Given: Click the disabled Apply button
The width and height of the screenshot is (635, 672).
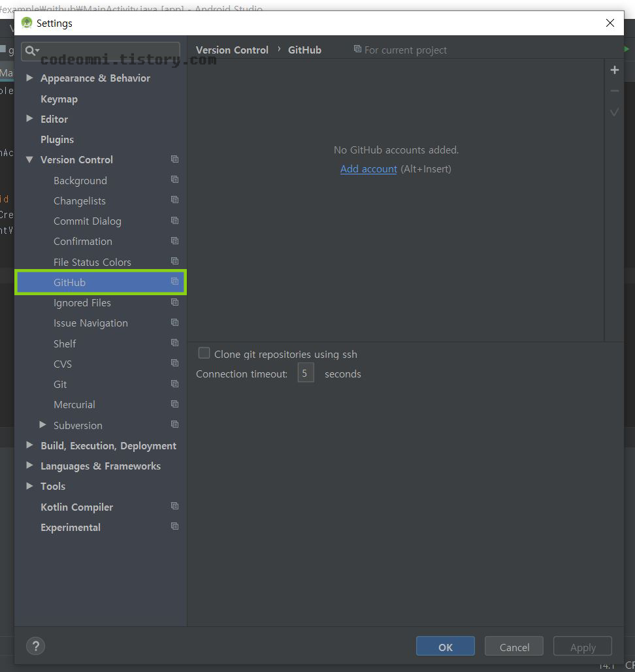Looking at the screenshot, I should (x=583, y=647).
